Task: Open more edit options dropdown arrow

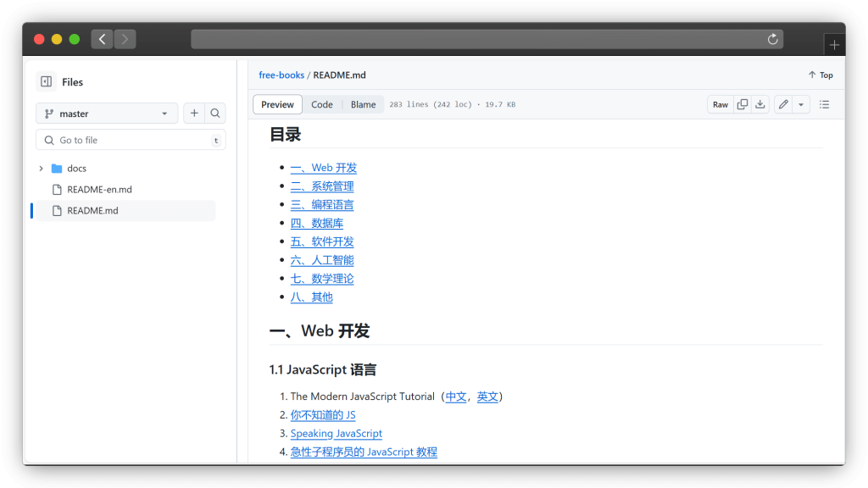Action: click(801, 104)
